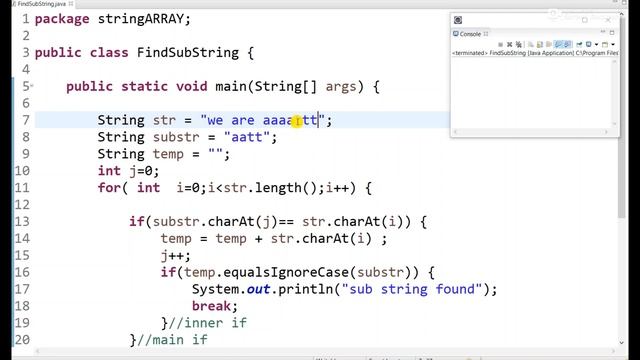
Task: Click 'public' keyword on line 3
Action: tap(58, 53)
